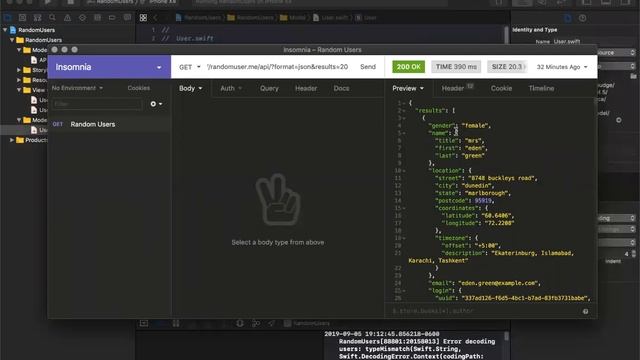Switch to response Cookie tab
Viewport: 640px width, 360px height.
501,89
